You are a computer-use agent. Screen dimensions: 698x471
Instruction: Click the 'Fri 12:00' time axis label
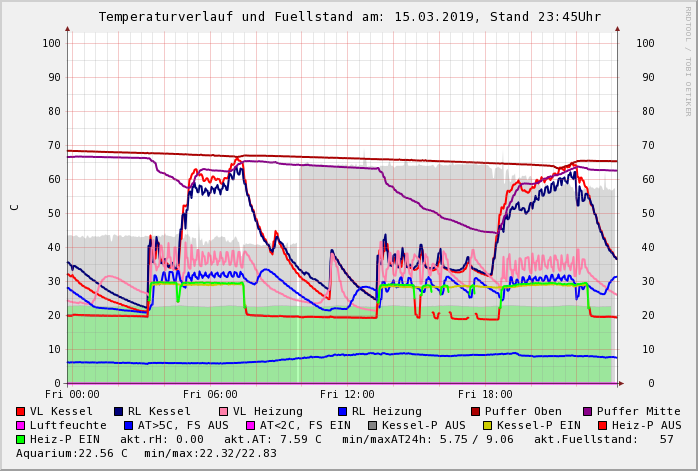347,394
